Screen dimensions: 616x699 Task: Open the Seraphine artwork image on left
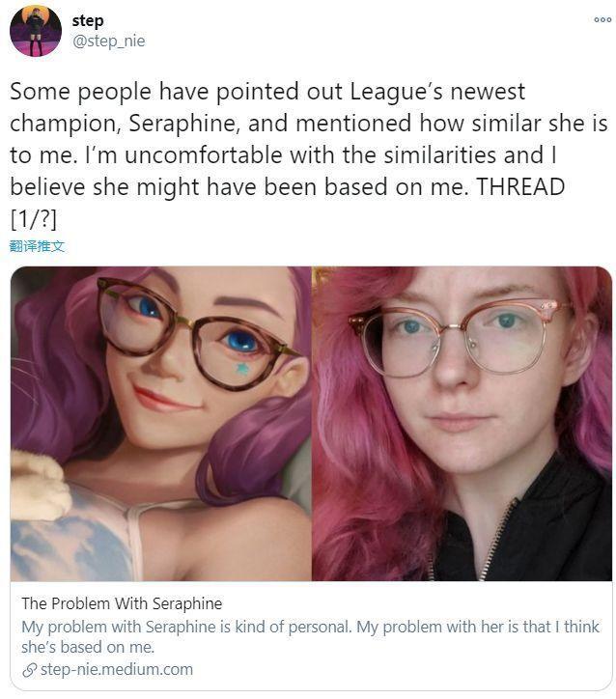coord(161,424)
